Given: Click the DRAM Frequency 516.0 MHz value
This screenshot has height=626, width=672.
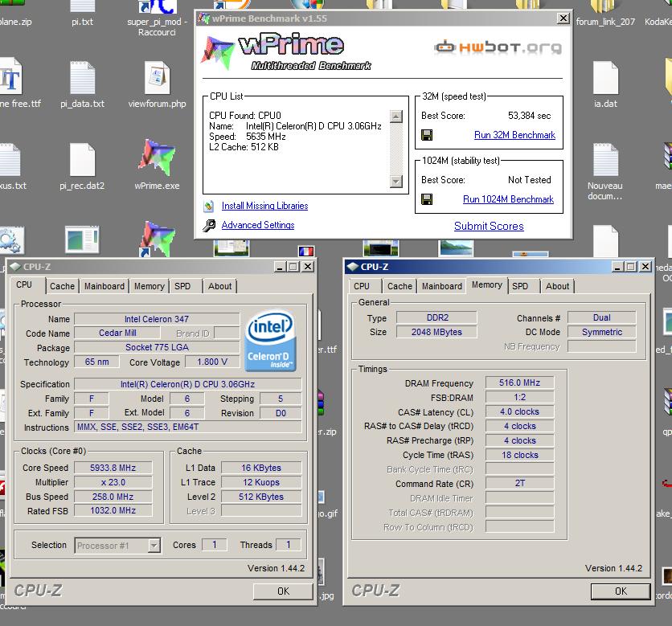Looking at the screenshot, I should (x=519, y=383).
